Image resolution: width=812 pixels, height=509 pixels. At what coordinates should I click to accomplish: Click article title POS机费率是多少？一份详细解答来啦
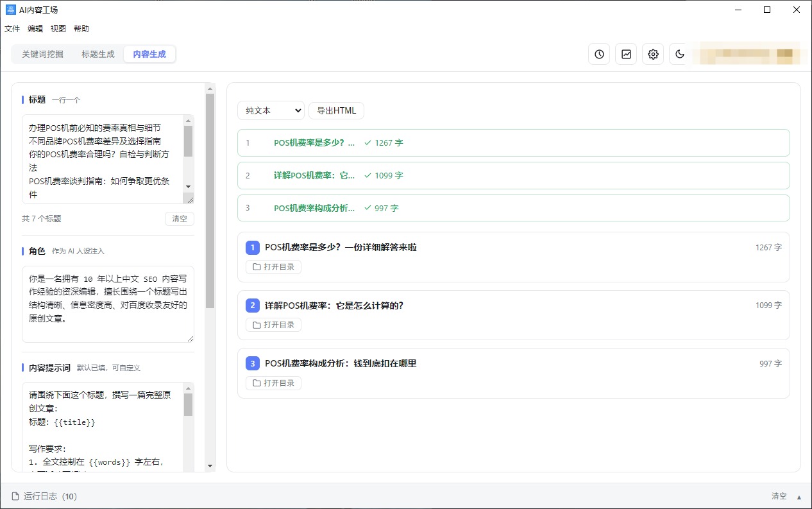pyautogui.click(x=341, y=247)
